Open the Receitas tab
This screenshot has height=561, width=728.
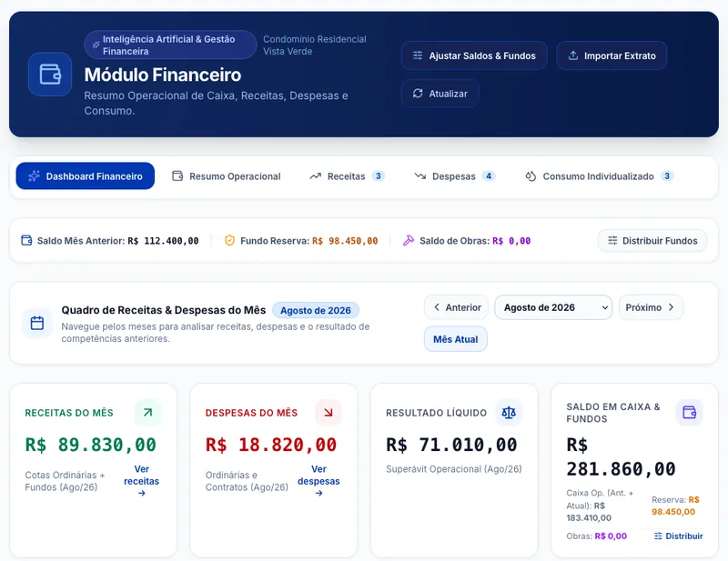pyautogui.click(x=347, y=175)
